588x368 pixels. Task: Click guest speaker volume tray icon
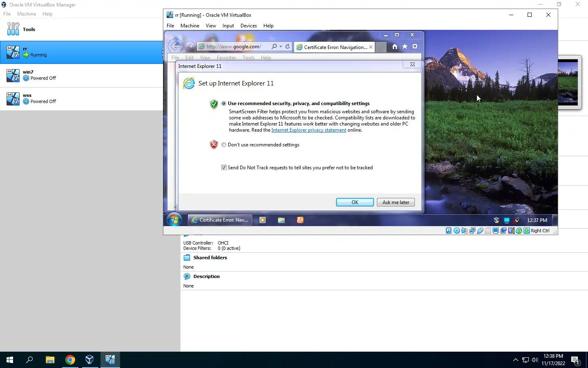(517, 220)
